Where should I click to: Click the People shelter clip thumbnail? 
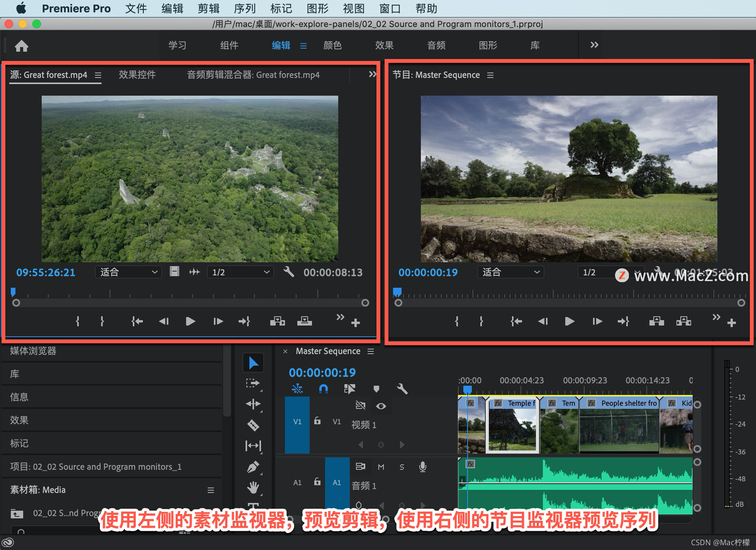coord(619,431)
